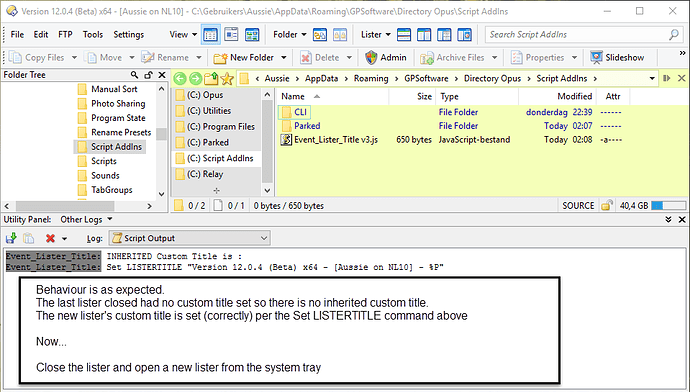The height and width of the screenshot is (392, 690).
Task: Click GPSoftware in the breadcrumb path
Action: (x=426, y=78)
